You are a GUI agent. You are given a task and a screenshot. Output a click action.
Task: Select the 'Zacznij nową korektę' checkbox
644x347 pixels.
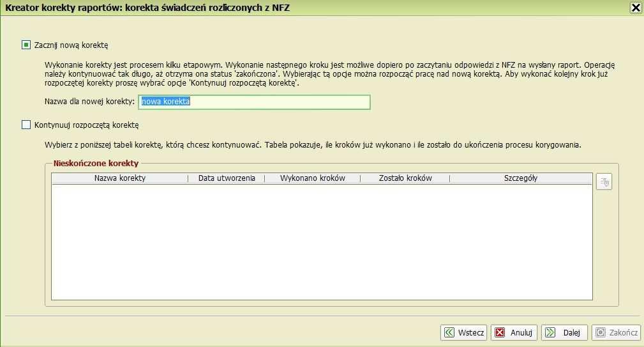point(26,45)
